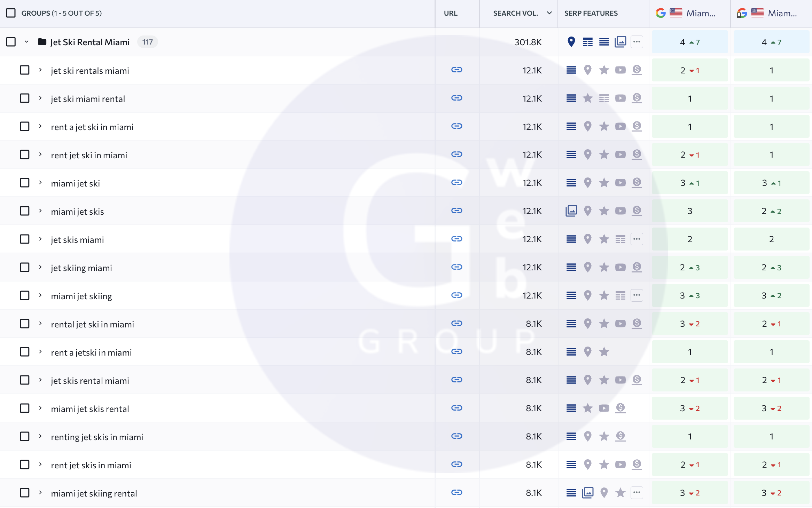This screenshot has height=508, width=812.
Task: Open URL link for jet ski rentals miami
Action: tap(456, 70)
